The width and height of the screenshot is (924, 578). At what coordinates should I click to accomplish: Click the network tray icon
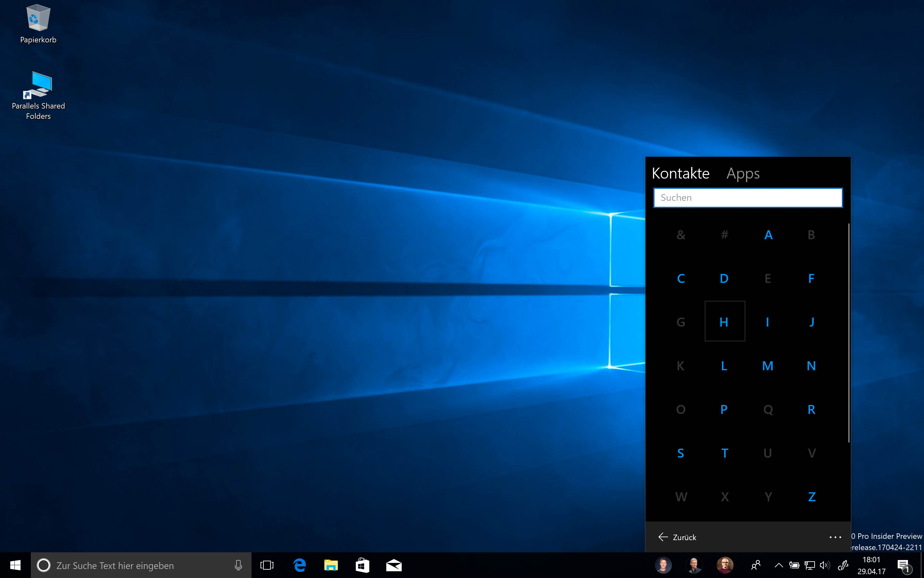click(x=810, y=565)
